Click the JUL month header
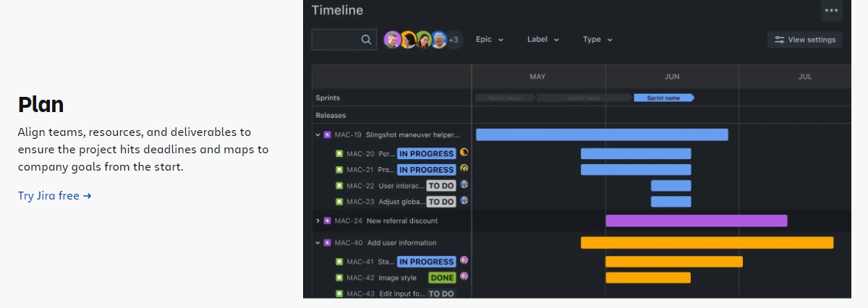Viewport: 868px width, 308px height. tap(805, 77)
